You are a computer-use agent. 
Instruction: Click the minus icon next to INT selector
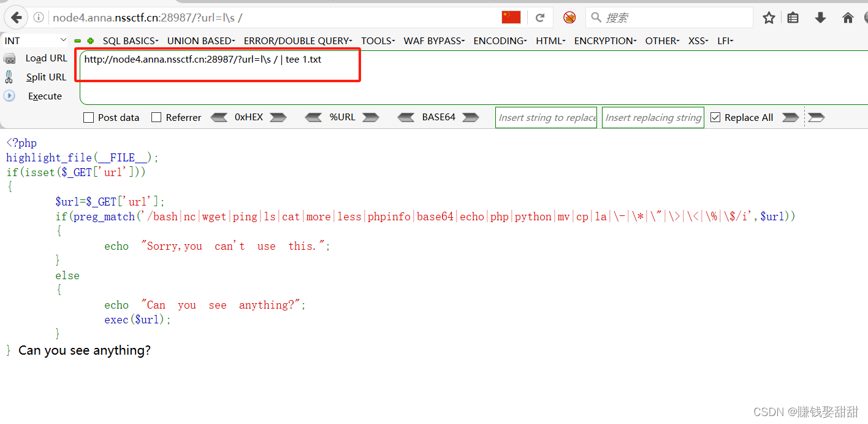(77, 40)
